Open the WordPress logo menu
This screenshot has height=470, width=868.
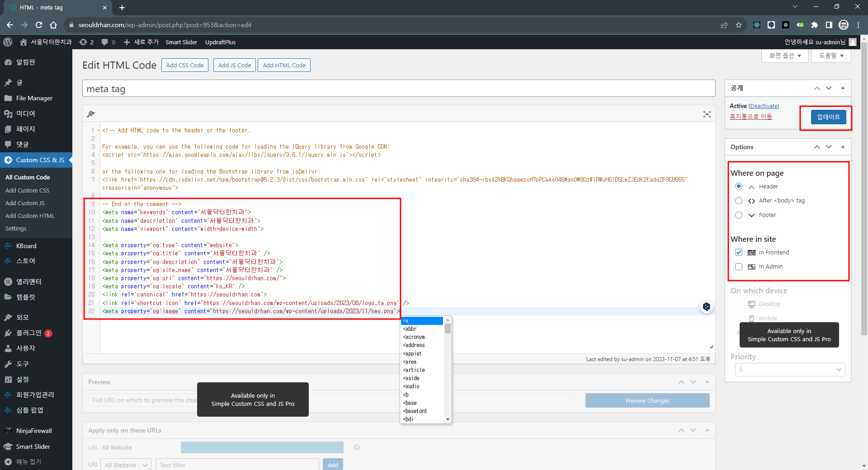coord(8,42)
